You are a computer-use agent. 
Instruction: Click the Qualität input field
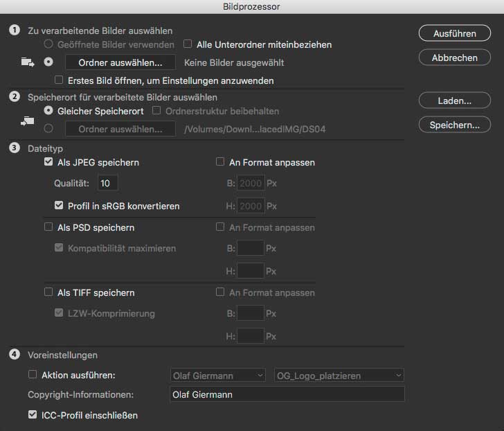tap(108, 183)
